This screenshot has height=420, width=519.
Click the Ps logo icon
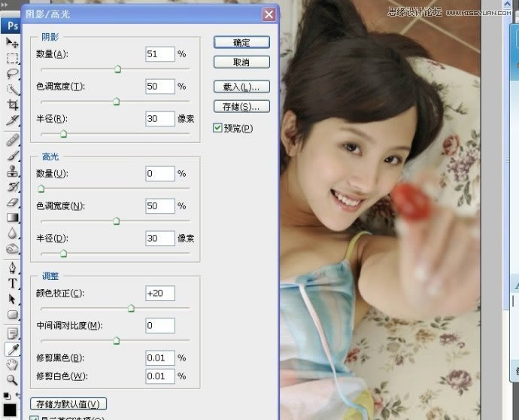point(12,25)
